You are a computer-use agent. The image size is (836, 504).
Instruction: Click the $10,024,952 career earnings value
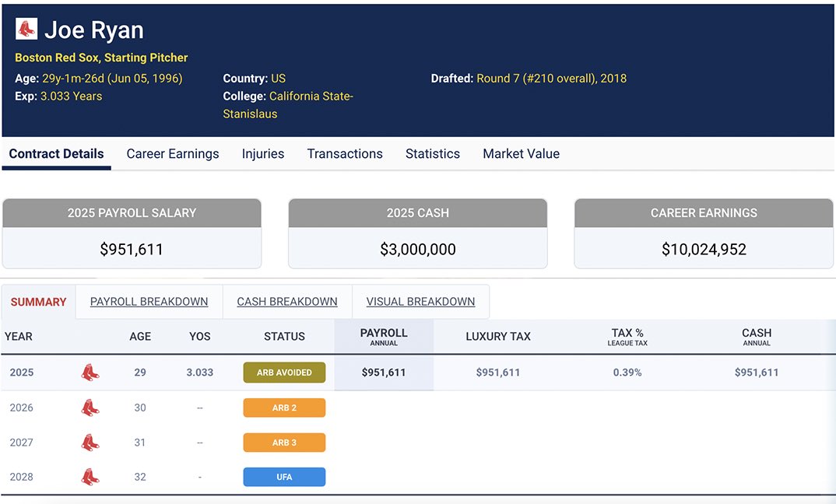tap(704, 250)
